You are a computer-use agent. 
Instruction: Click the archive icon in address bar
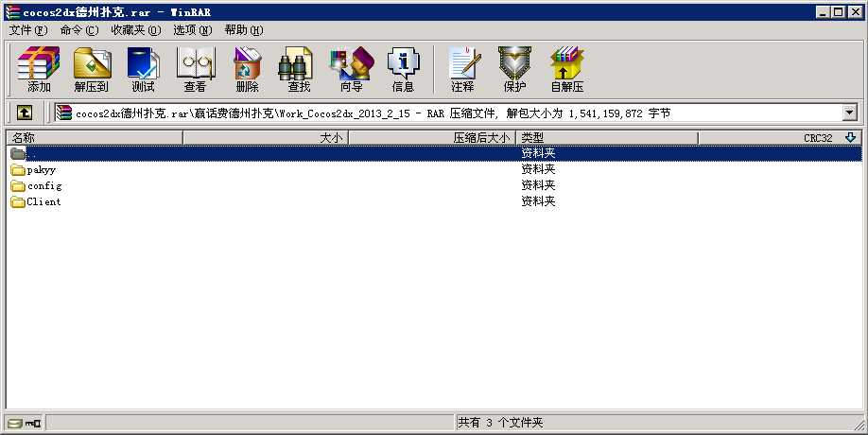[64, 113]
